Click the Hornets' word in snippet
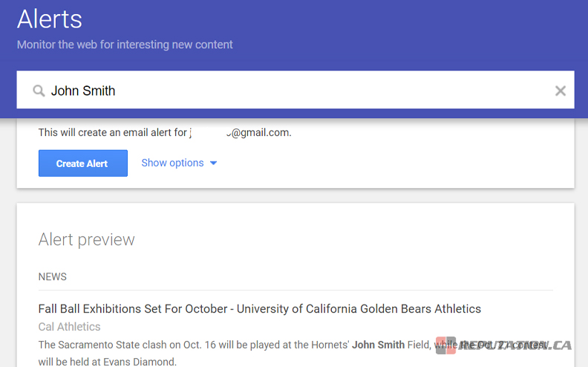Screen dimensions: 588x367 point(327,345)
